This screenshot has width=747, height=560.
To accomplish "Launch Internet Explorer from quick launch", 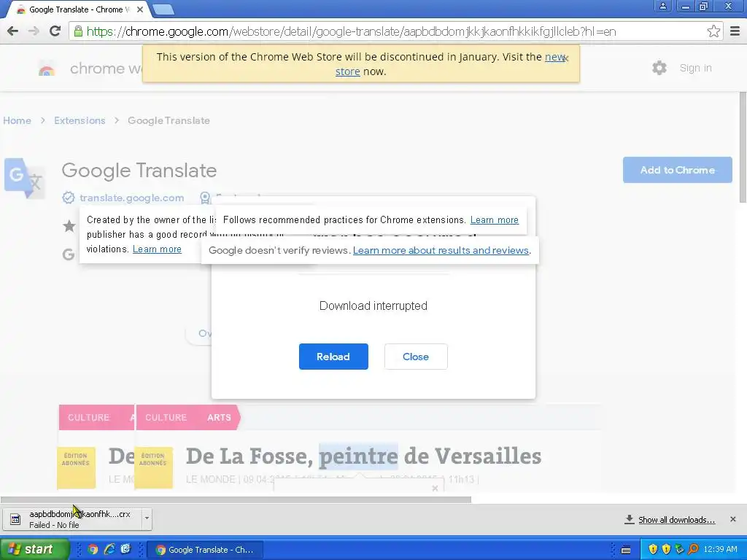I will coord(109,550).
